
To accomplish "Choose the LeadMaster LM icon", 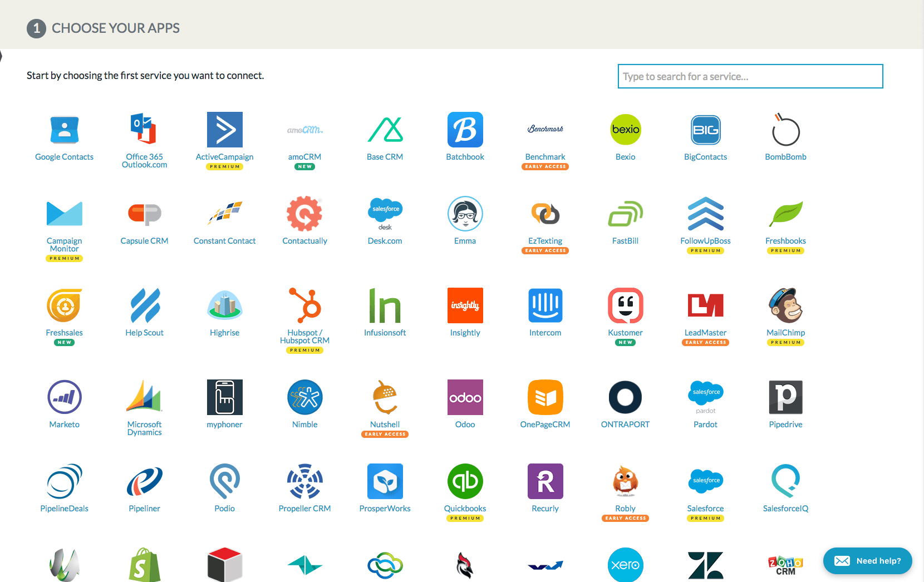I will point(706,305).
